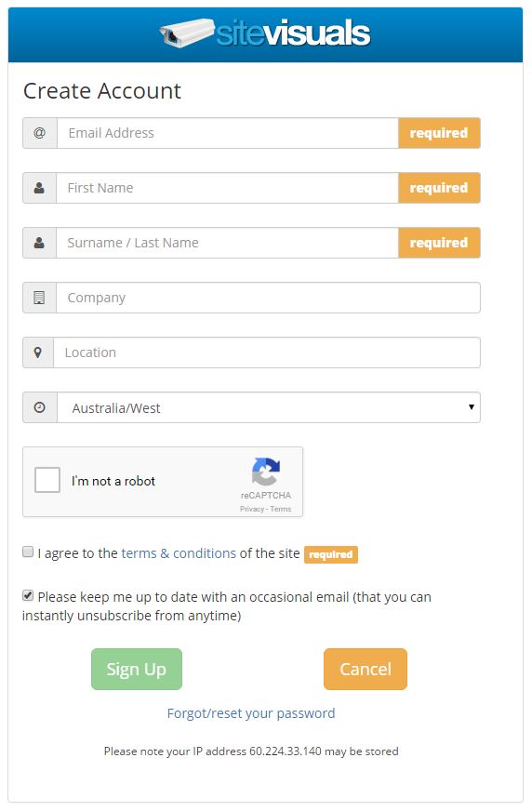This screenshot has height=811, width=532.
Task: Click the @ icon beside Email Address
Action: 39,133
